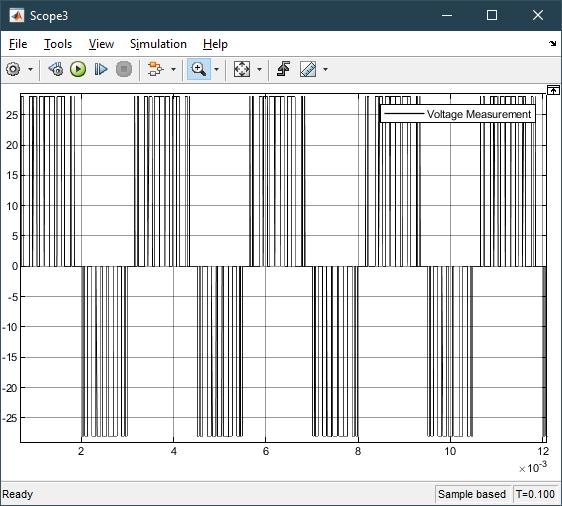Click the Scale axes limits icon
Viewport: 562px width, 506px height.
coord(242,69)
